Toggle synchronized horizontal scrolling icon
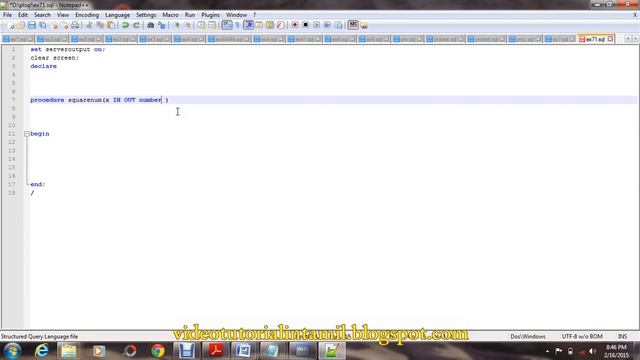 click(x=212, y=25)
